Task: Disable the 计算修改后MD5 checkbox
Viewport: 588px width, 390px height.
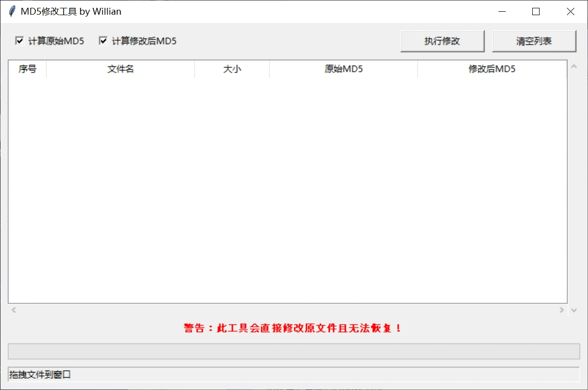Action: [x=103, y=41]
